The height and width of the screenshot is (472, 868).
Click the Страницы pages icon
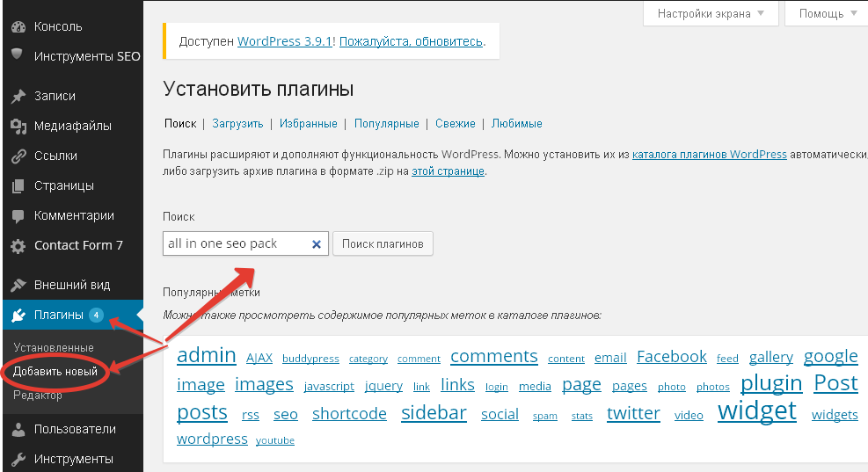18,186
